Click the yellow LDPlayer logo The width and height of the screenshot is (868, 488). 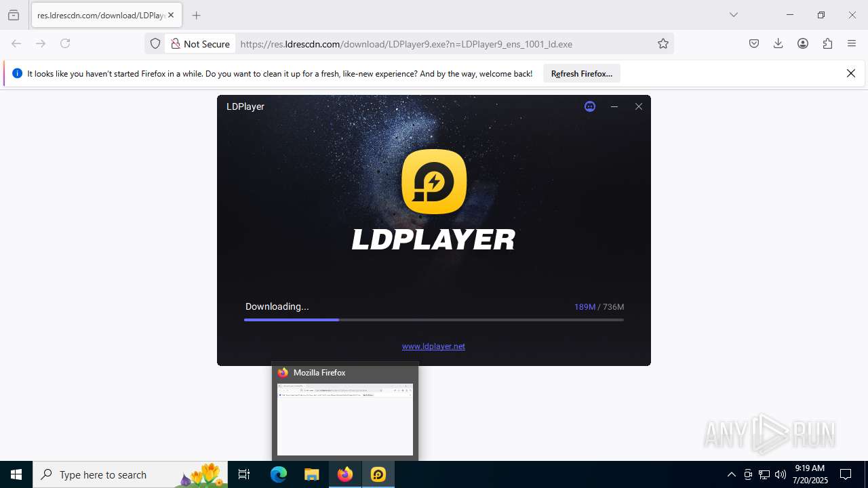[434, 182]
